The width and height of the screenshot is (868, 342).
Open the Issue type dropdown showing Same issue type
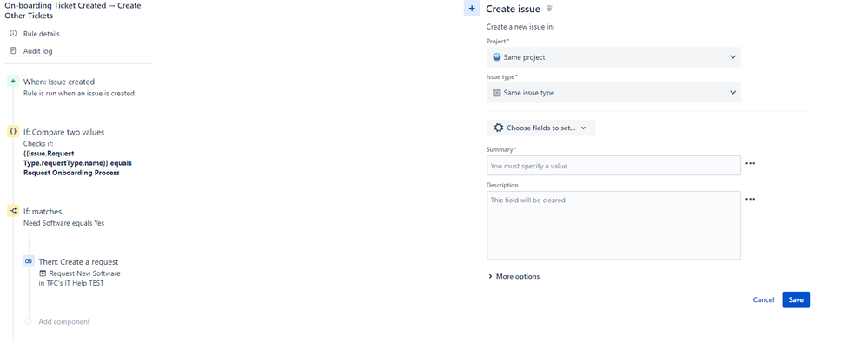click(x=613, y=92)
